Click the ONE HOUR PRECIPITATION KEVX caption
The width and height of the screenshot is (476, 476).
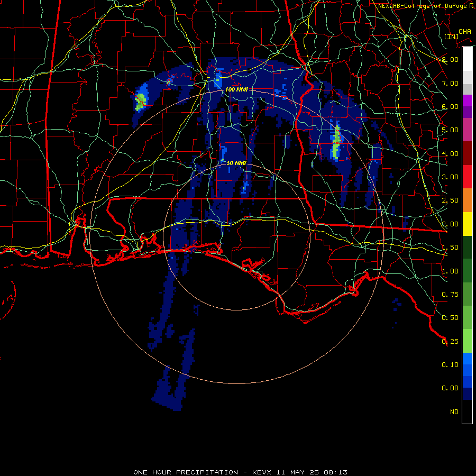tap(240, 472)
